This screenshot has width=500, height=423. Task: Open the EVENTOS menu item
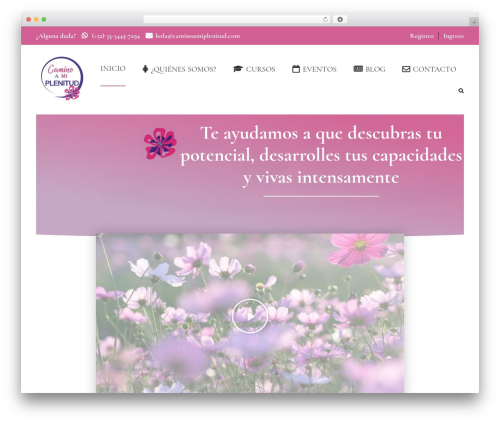(319, 69)
